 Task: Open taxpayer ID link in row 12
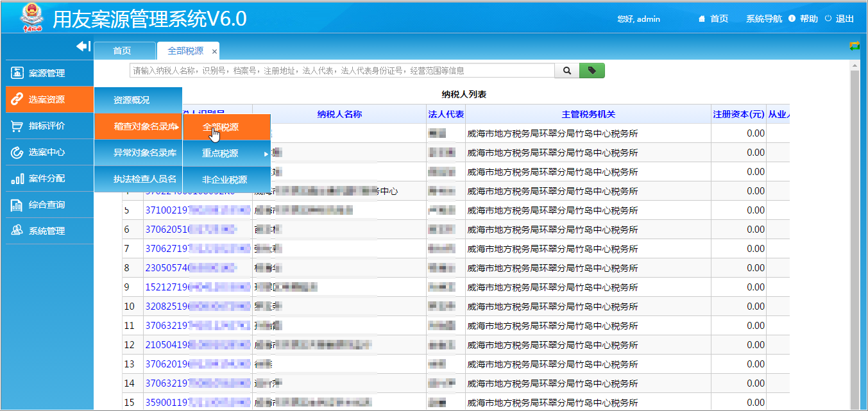tap(198, 345)
